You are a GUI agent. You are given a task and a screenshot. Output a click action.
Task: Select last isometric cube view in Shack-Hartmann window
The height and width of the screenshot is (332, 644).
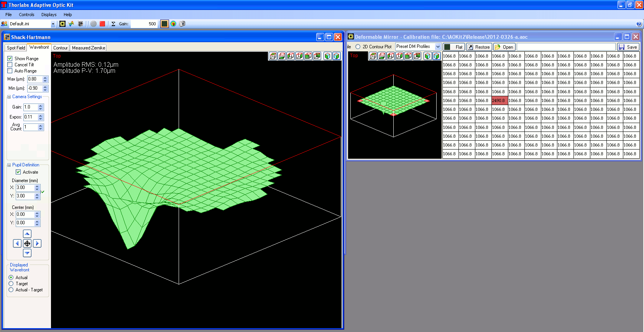point(337,56)
